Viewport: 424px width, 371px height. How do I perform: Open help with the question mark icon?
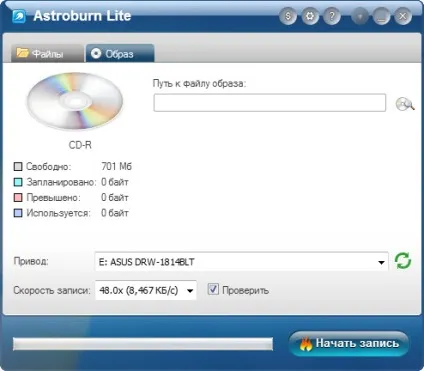(332, 16)
